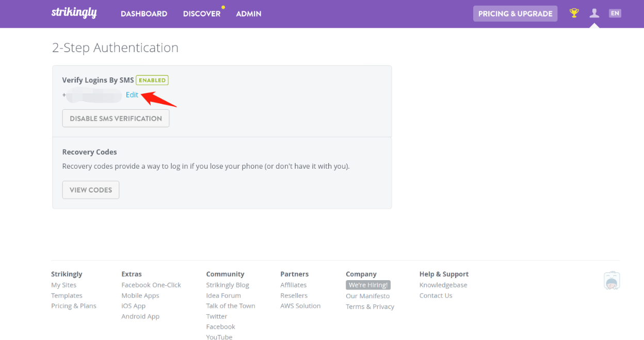The image size is (644, 340).
Task: Click the Company footer heading
Action: (x=361, y=274)
